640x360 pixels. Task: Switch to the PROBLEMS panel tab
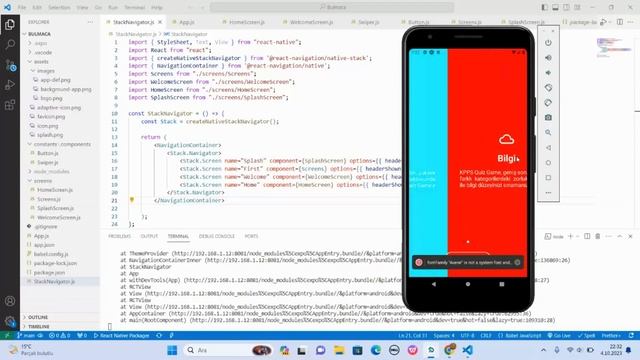click(120, 236)
